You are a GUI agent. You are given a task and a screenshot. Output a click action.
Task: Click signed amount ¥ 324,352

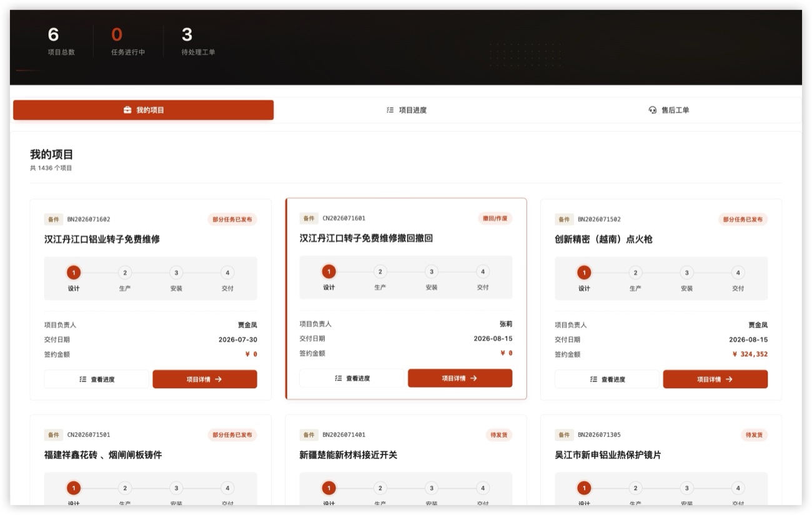(x=750, y=354)
